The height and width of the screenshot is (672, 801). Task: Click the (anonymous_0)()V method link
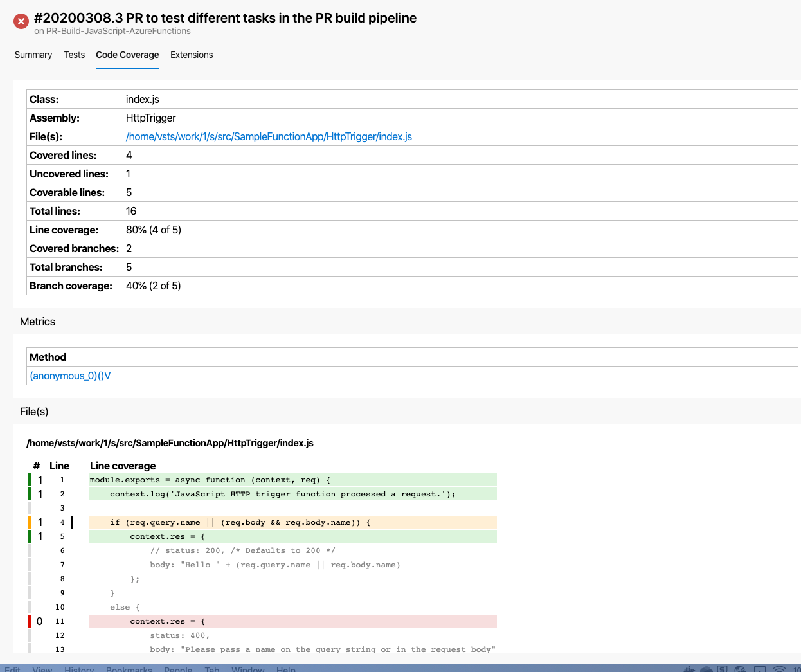tap(70, 376)
